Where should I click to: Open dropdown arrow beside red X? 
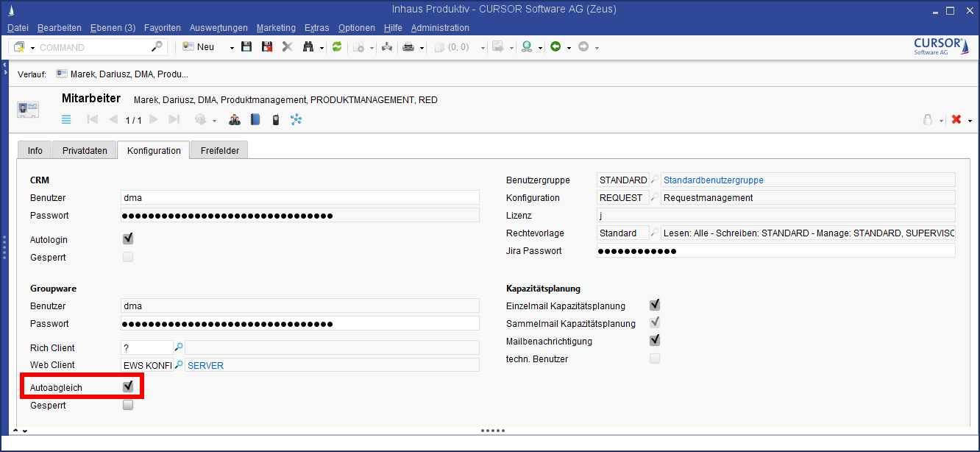970,120
